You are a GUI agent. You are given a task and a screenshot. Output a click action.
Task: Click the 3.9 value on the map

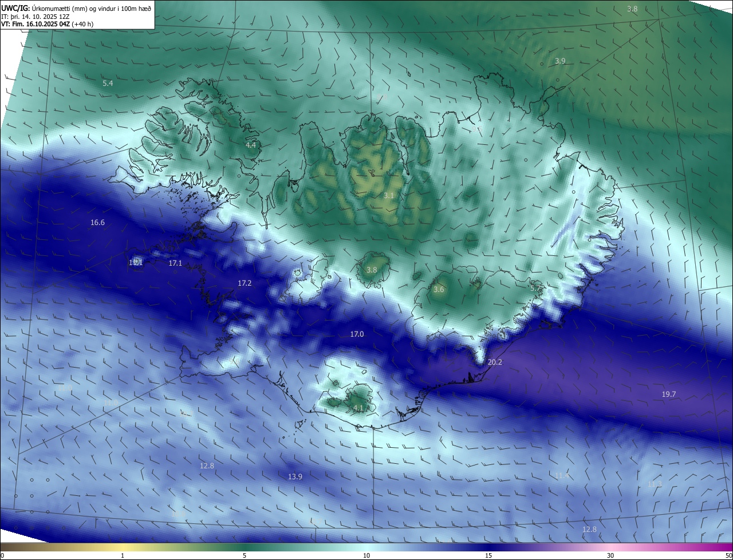coord(560,61)
